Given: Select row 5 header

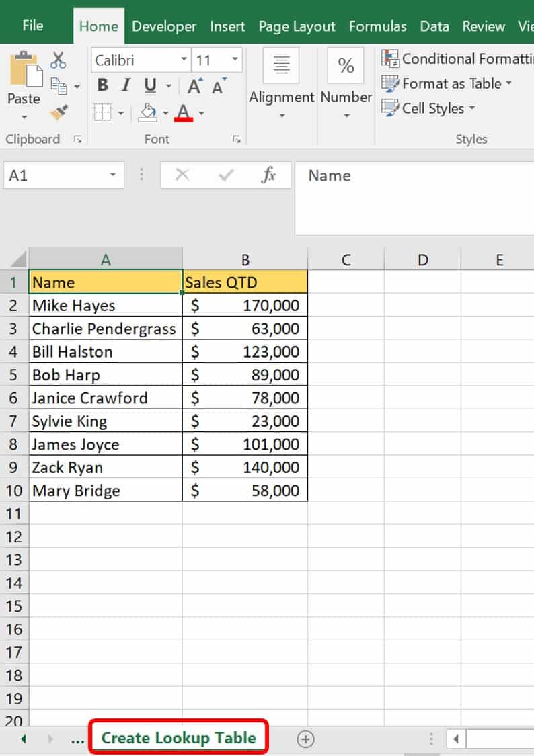Looking at the screenshot, I should point(14,374).
